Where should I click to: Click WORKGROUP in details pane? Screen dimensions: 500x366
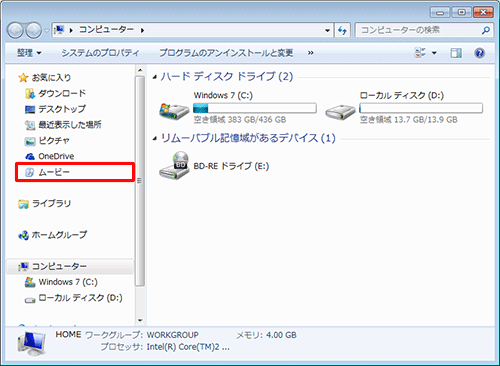point(172,335)
